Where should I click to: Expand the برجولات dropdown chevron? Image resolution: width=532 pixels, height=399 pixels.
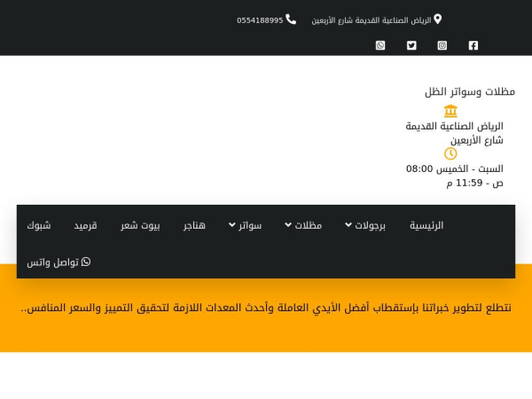pyautogui.click(x=348, y=224)
